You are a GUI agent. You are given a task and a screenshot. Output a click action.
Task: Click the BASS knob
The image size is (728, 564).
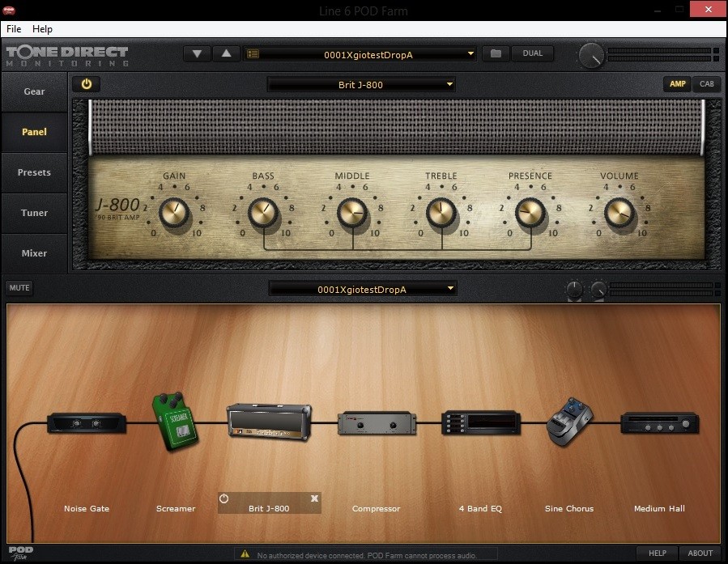coord(263,213)
